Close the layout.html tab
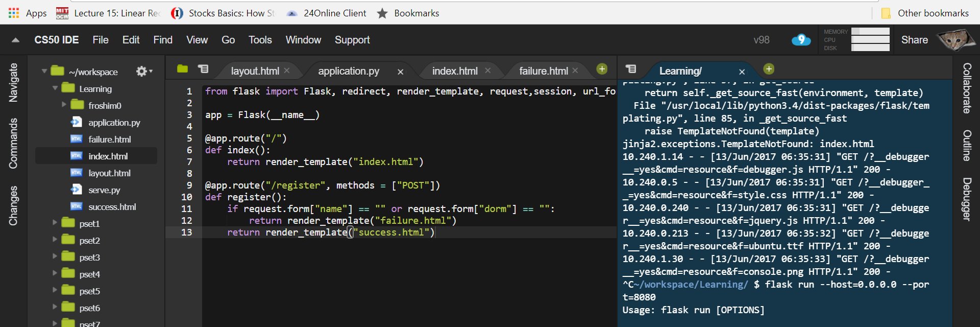 pos(287,71)
